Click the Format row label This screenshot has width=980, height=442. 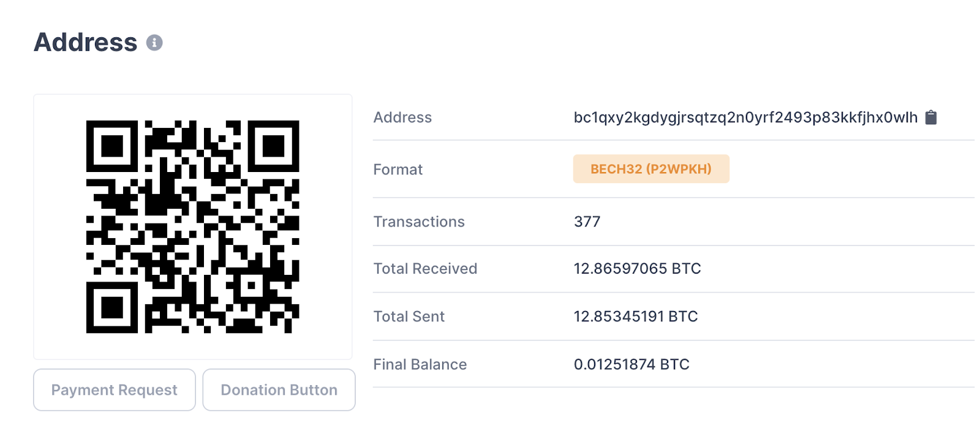point(398,170)
